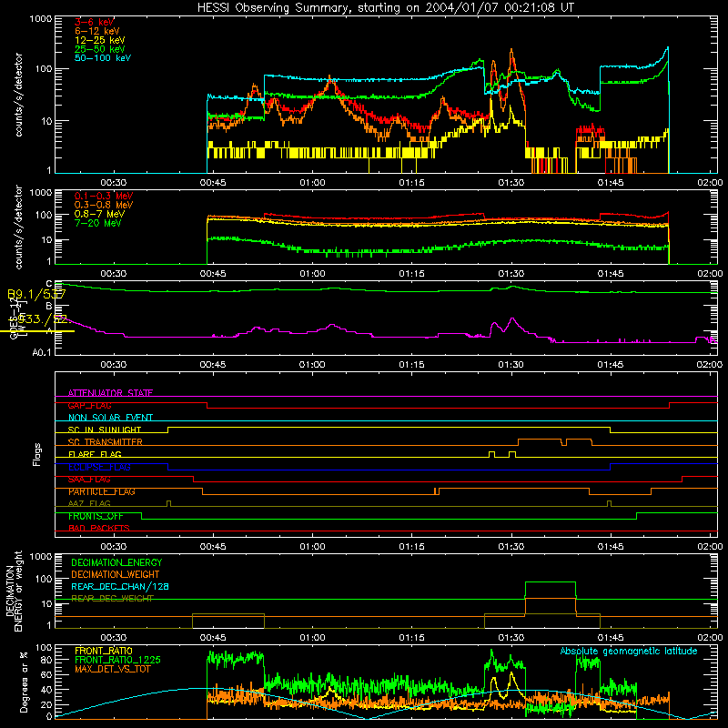Click the A0.1 tick label on GOES axis

pos(42,352)
